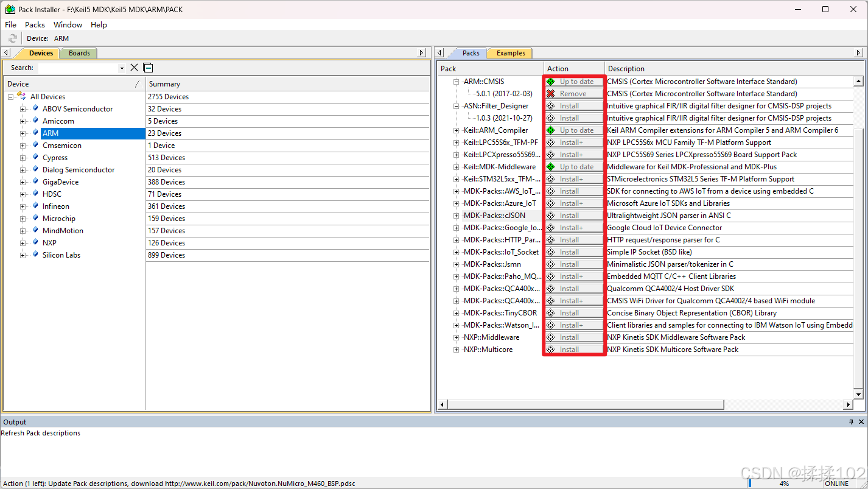Viewport: 868px width, 489px height.
Task: Click the NXP device chip icon
Action: click(x=35, y=242)
